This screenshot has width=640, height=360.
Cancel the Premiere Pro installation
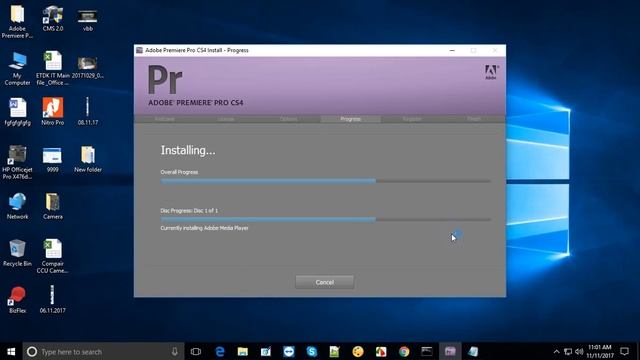pyautogui.click(x=324, y=282)
